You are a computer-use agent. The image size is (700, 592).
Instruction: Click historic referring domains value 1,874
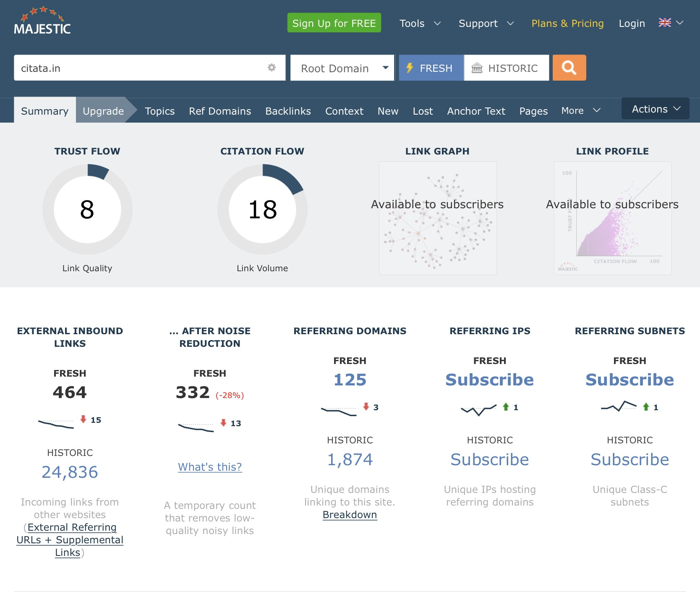click(x=350, y=459)
